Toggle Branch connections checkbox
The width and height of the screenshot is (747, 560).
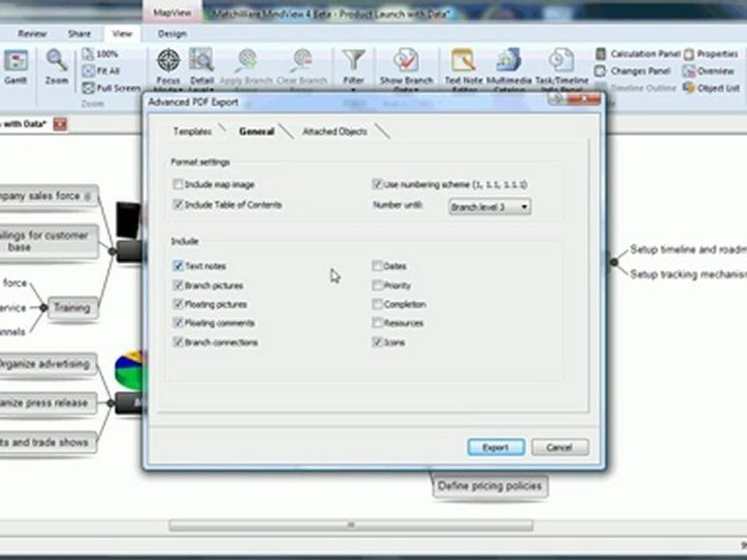tap(178, 342)
